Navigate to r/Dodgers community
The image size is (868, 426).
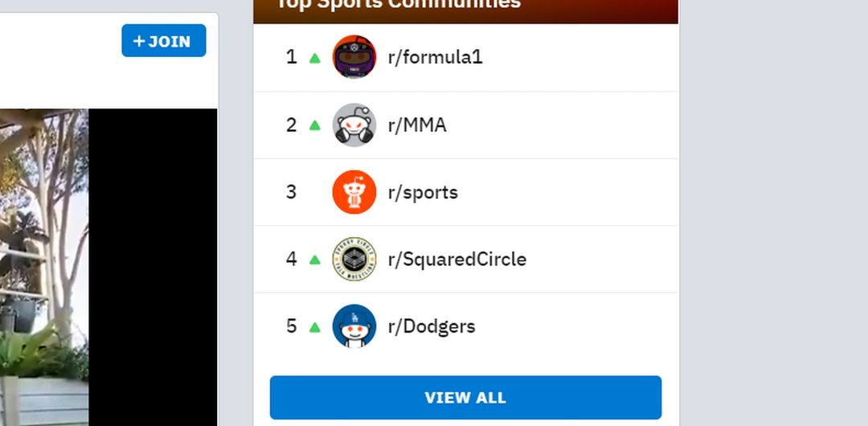(x=432, y=326)
